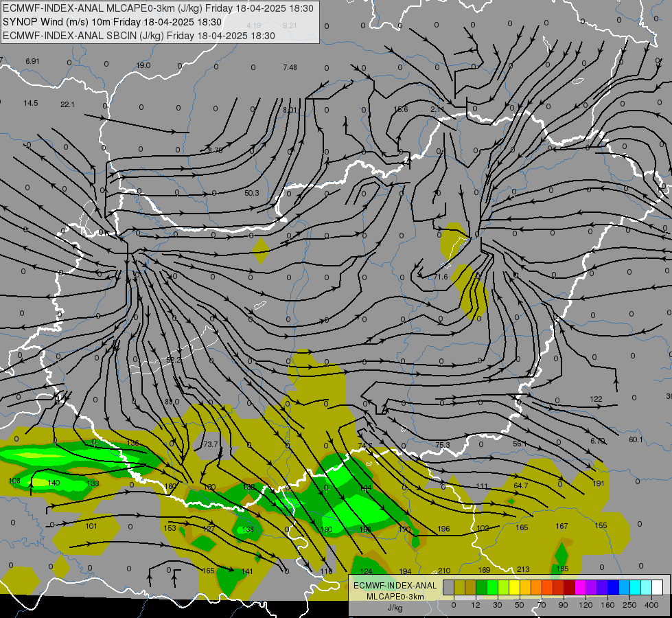
Task: Click the legend tick label '120'
Action: (x=586, y=605)
